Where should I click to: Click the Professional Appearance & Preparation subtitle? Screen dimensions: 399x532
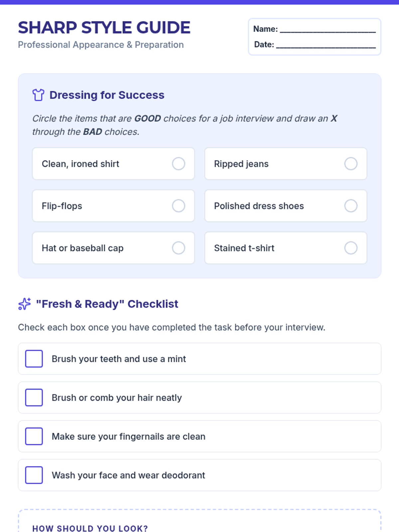click(101, 45)
